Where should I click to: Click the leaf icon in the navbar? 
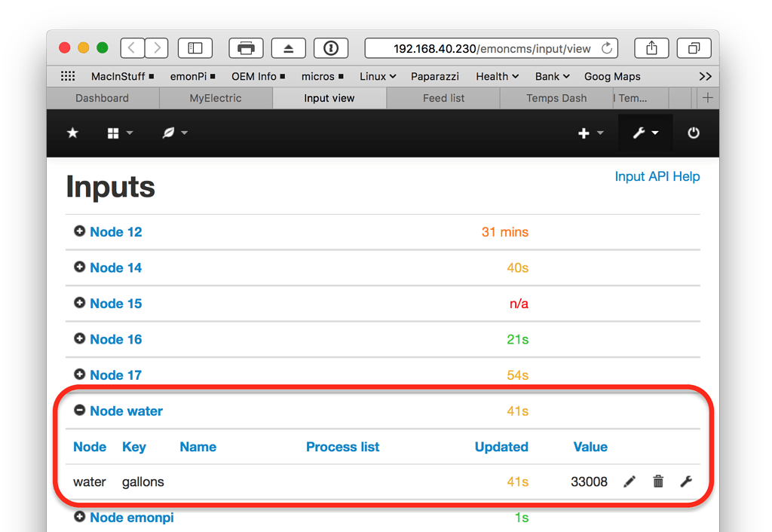pyautogui.click(x=170, y=133)
